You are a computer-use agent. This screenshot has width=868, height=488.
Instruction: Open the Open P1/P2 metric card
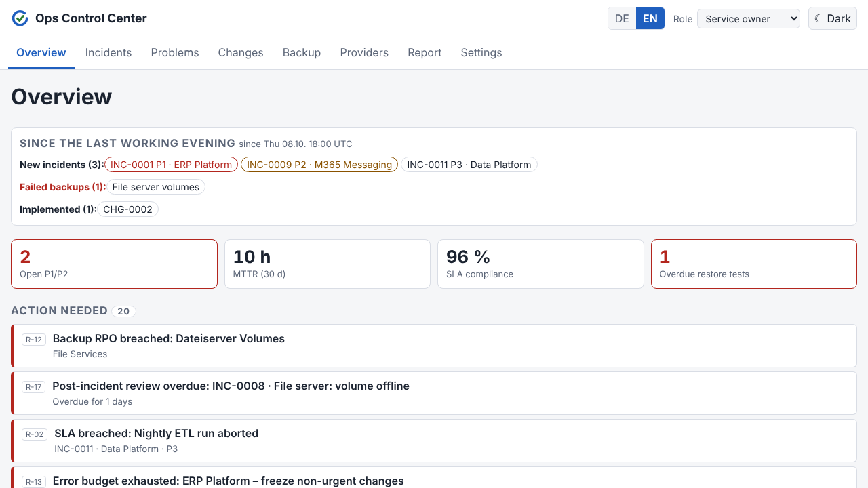pos(114,264)
